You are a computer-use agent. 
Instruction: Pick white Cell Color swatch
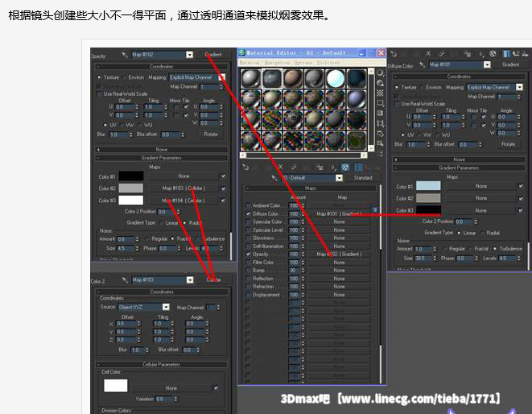pyautogui.click(x=116, y=386)
